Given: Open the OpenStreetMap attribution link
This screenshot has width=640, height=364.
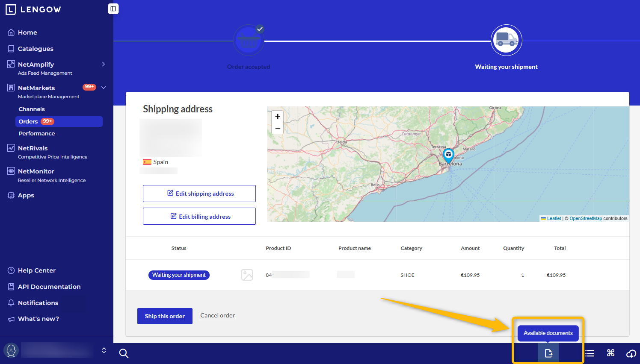Looking at the screenshot, I should tap(585, 218).
